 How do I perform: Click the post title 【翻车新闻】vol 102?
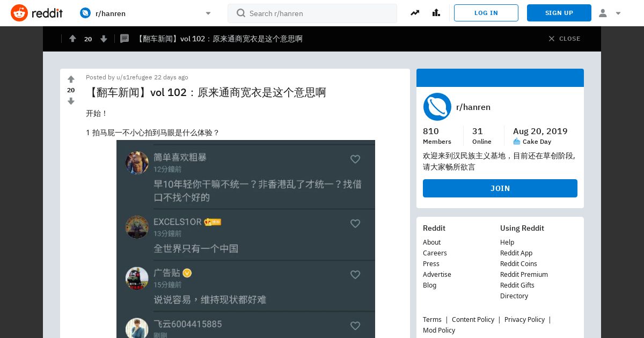click(206, 92)
